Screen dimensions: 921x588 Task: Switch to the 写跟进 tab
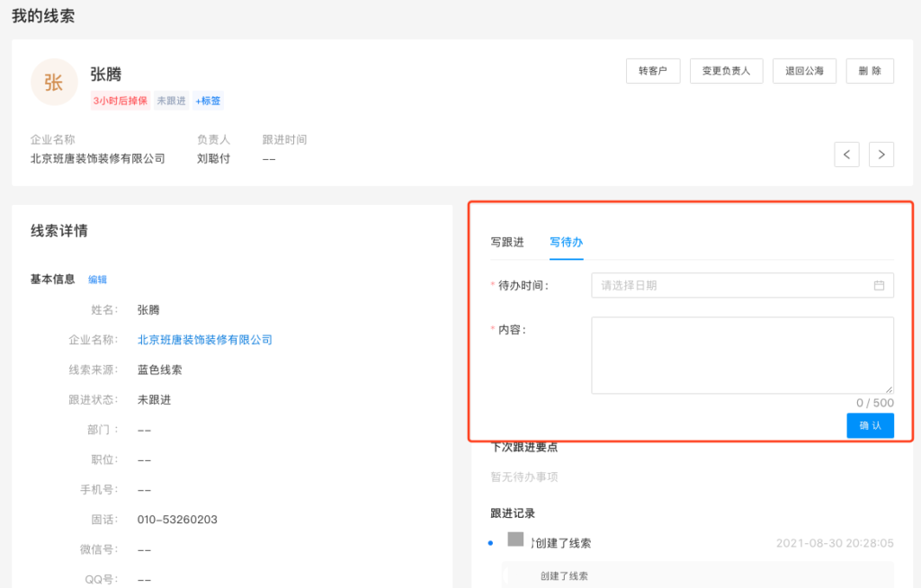click(507, 243)
